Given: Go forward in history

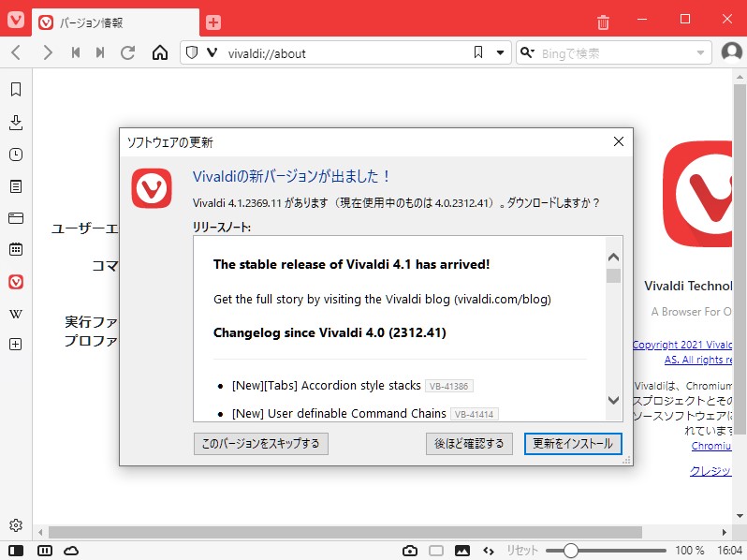Looking at the screenshot, I should (47, 52).
